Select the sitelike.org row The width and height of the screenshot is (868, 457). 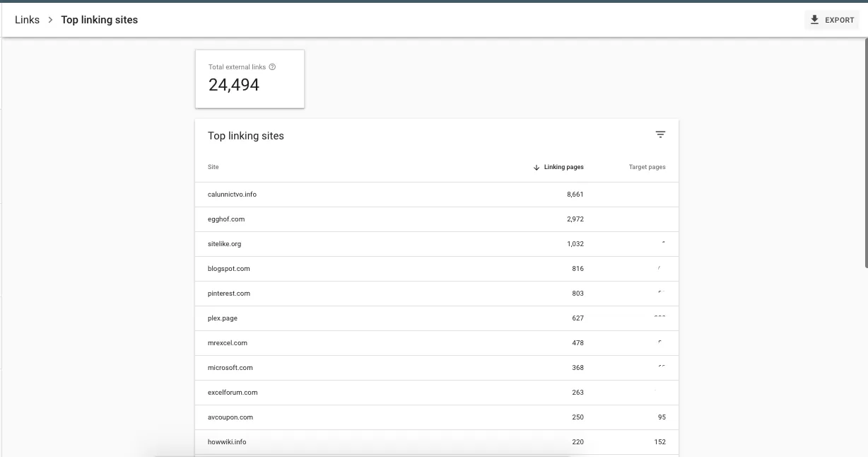(x=224, y=244)
